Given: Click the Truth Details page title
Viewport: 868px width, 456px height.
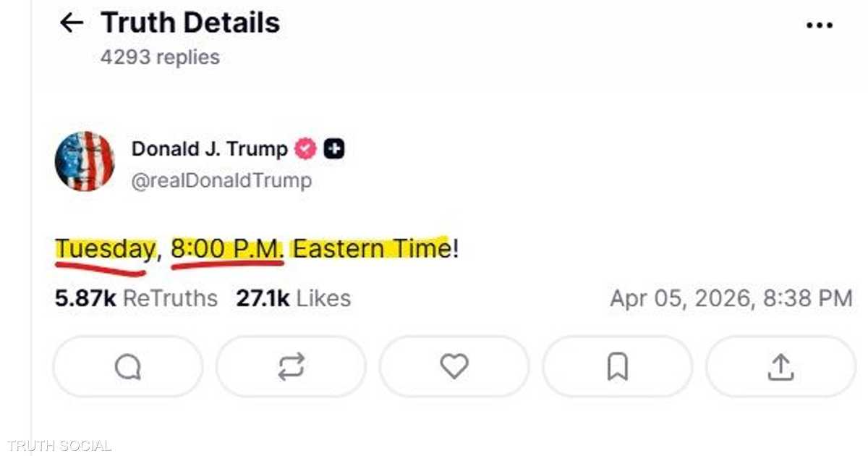Looking at the screenshot, I should [x=190, y=23].
